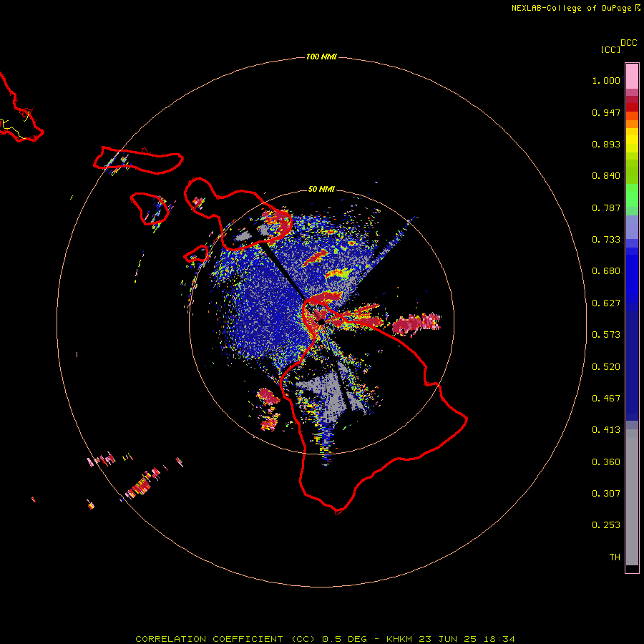The width and height of the screenshot is (644, 644).
Task: Click the [CC] unit label above the color bar
Action: (x=610, y=49)
